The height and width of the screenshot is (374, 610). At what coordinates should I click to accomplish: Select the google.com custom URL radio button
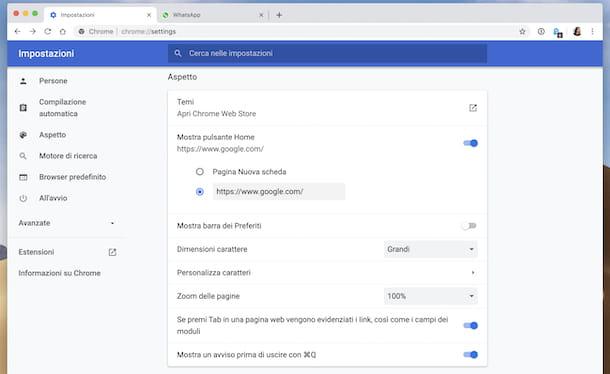coord(200,192)
